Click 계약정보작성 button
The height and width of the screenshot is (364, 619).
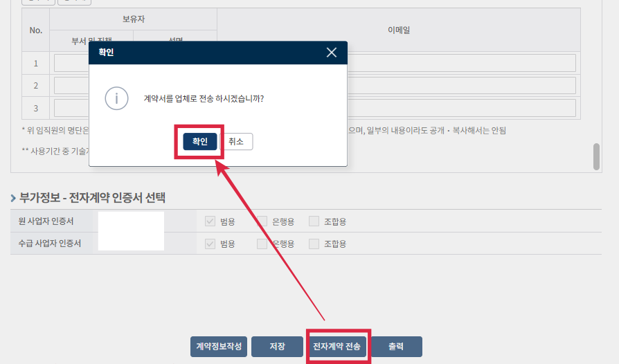(x=219, y=346)
